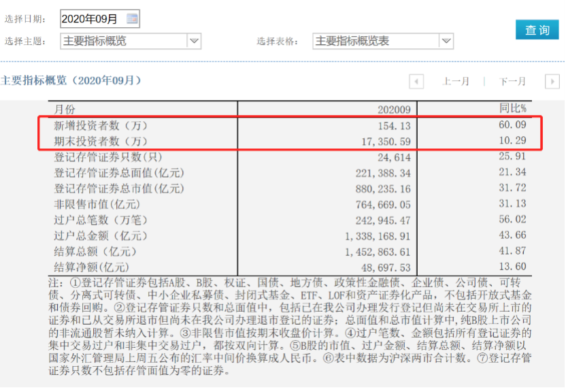The width and height of the screenshot is (566, 392).
Task: Click the 月份 header cell
Action: click(x=65, y=109)
